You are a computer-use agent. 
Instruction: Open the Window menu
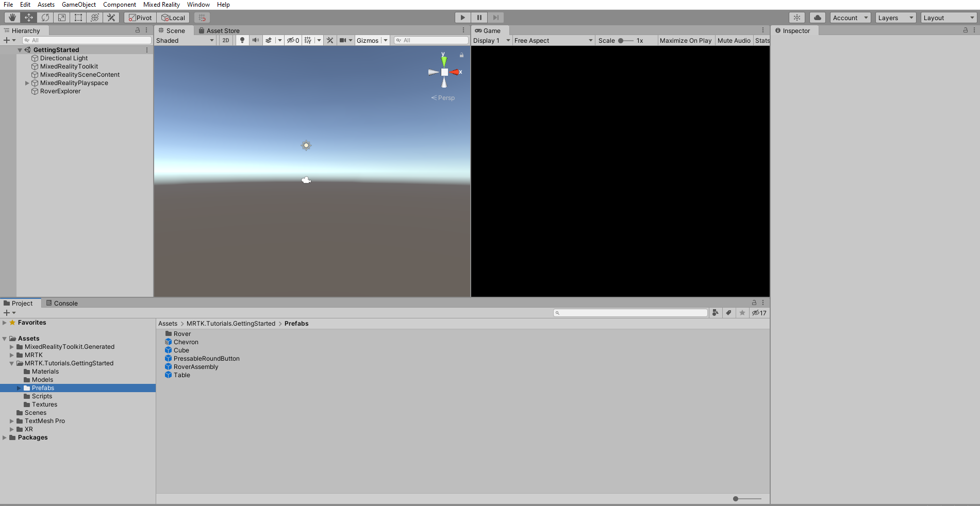click(x=198, y=5)
